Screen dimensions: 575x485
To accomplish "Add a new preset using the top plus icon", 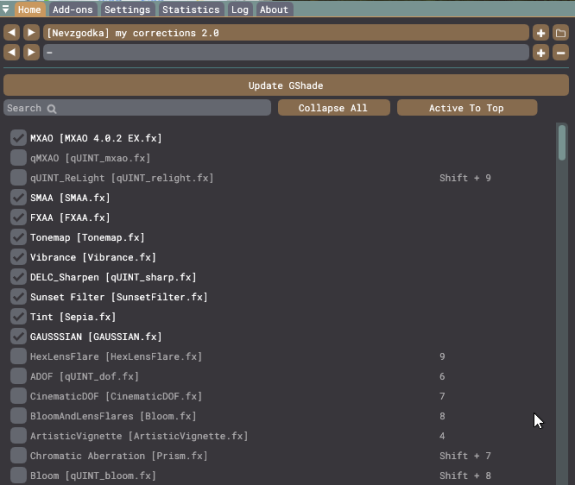I will [541, 33].
